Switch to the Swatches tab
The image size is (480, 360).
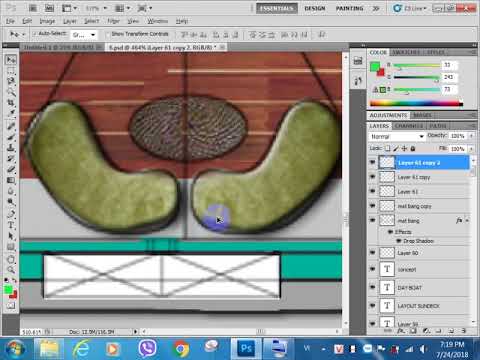tap(406, 52)
